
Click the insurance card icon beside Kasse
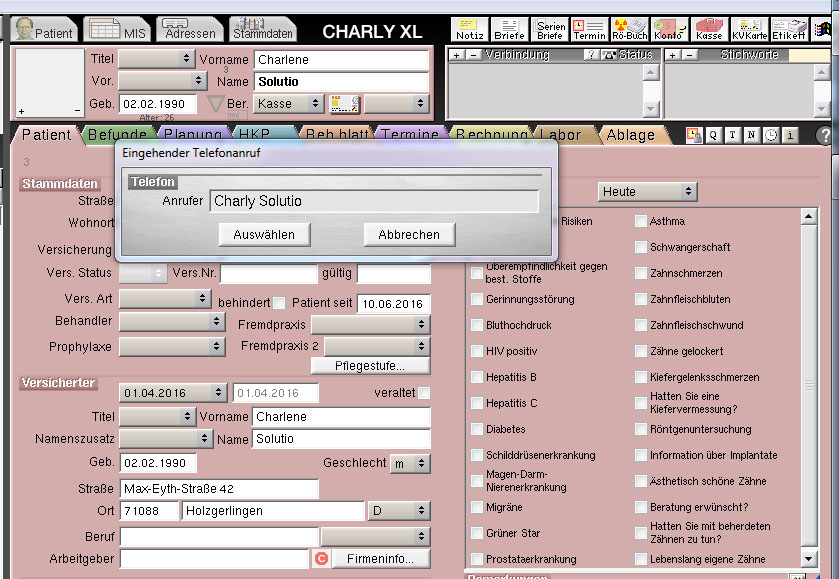(x=344, y=103)
